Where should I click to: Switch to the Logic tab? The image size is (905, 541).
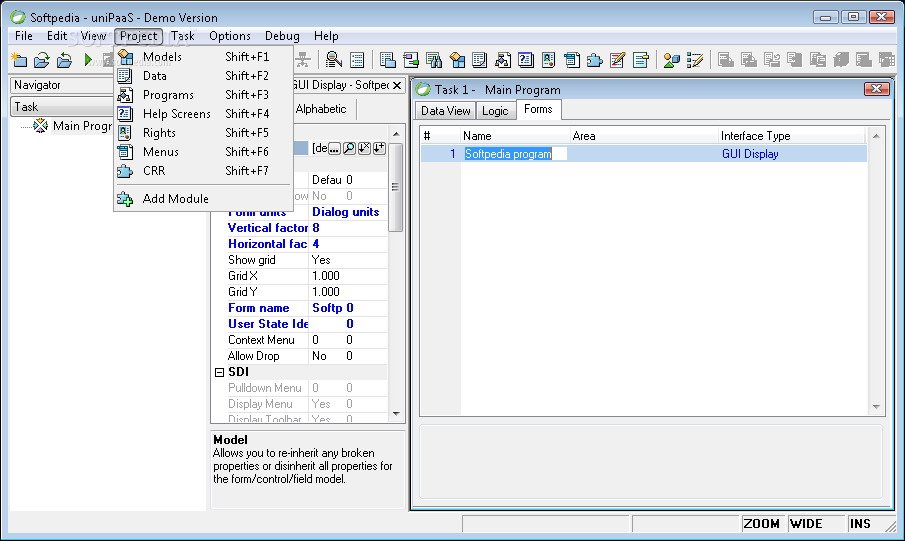495,110
